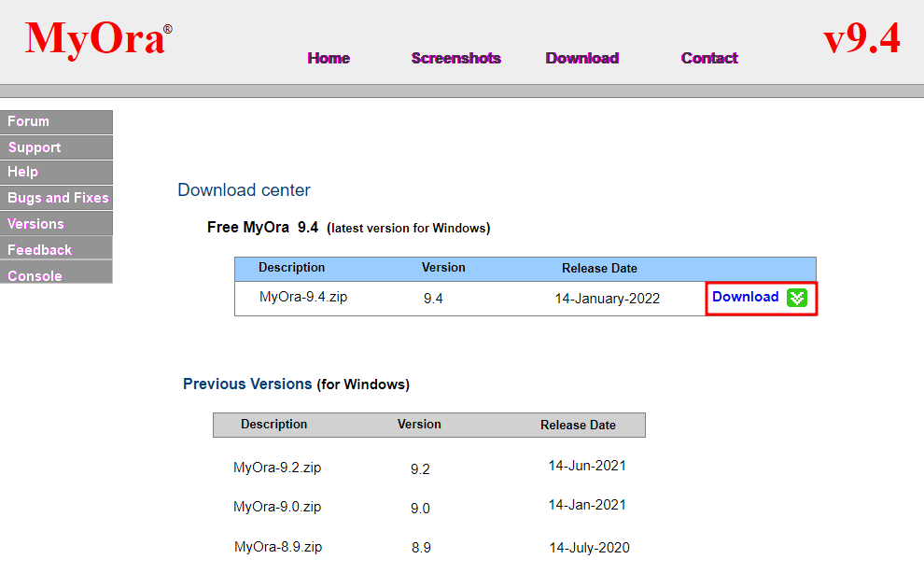Open the Forum sidebar item

point(57,121)
